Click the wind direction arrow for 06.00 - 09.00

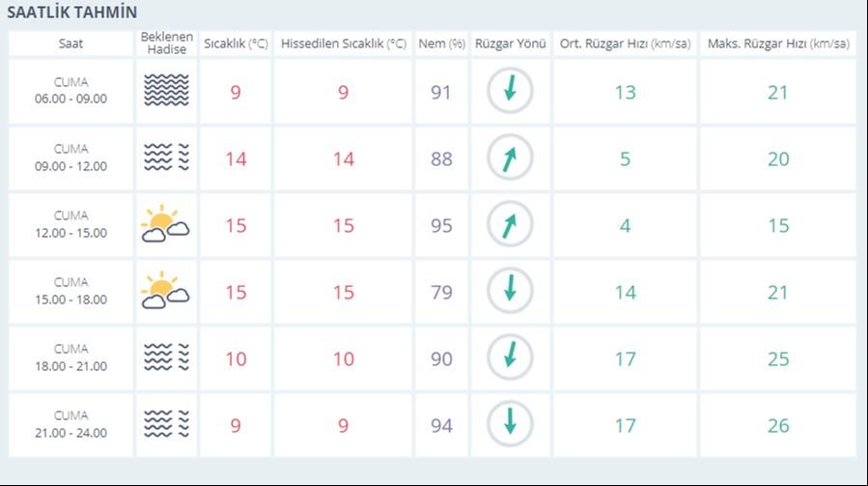pyautogui.click(x=510, y=92)
